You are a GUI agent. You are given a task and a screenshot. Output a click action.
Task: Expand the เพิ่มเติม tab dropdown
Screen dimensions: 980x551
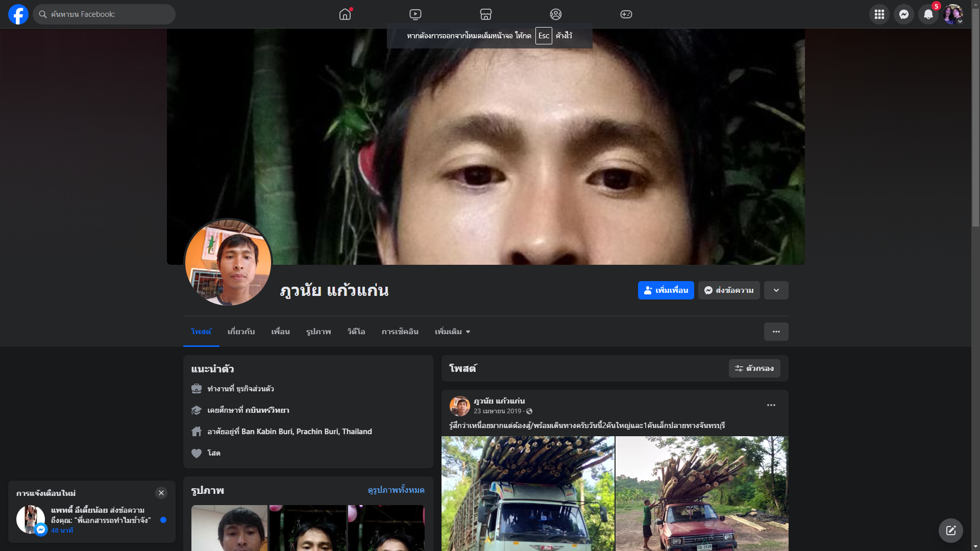point(452,332)
